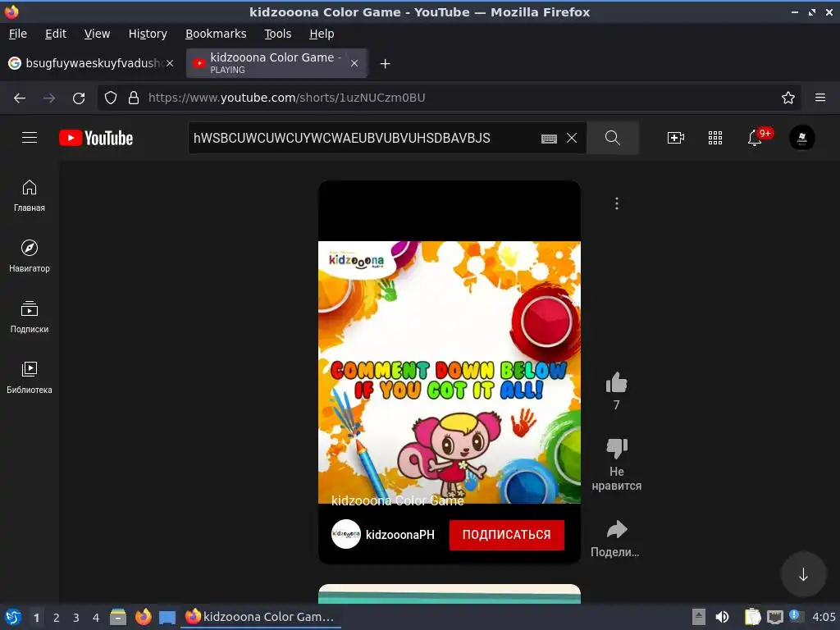
Task: Clear the YouTube search text with the X
Action: (572, 138)
